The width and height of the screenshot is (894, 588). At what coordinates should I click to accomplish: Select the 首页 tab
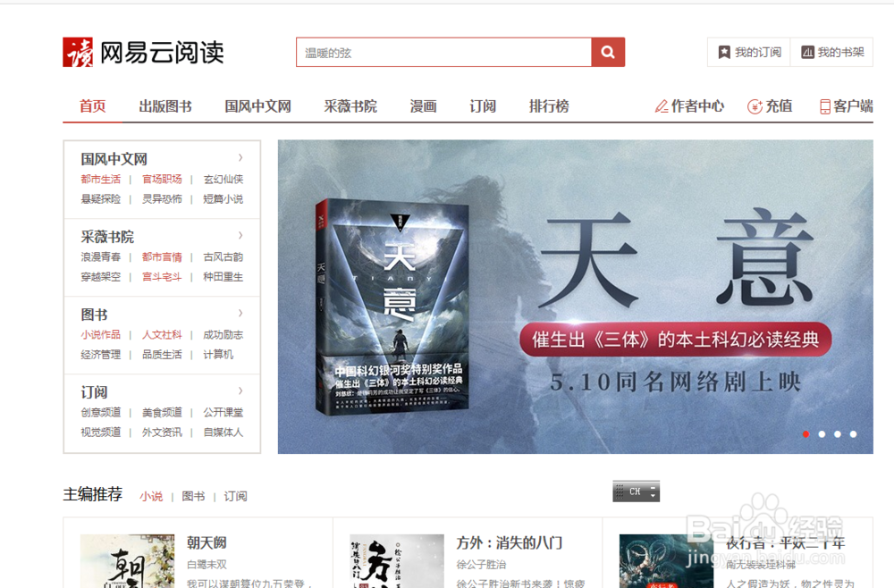92,106
